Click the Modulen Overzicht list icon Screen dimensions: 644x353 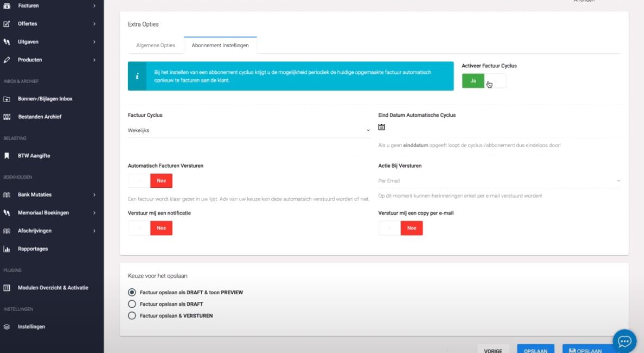pos(7,288)
